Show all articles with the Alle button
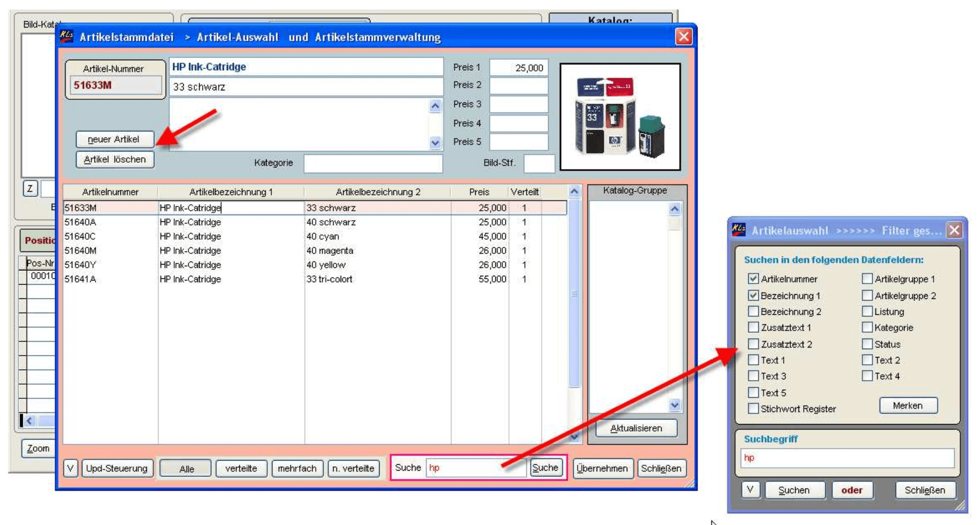 pos(186,468)
